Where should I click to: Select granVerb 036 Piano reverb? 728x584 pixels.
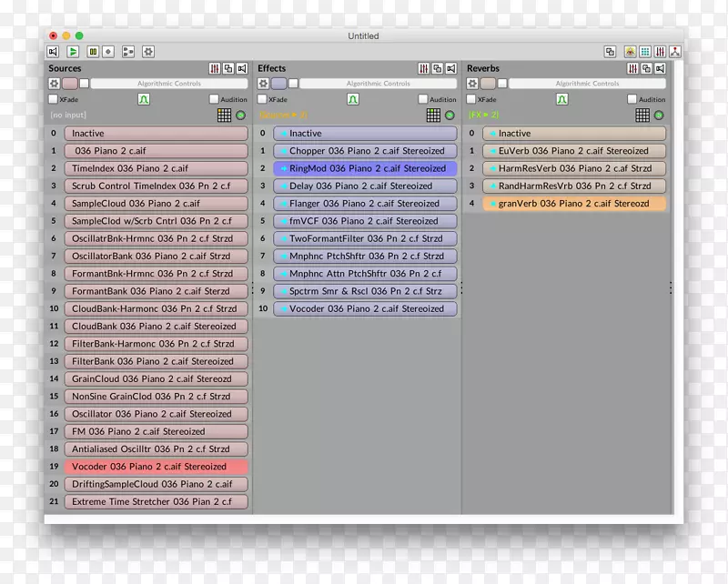[574, 204]
